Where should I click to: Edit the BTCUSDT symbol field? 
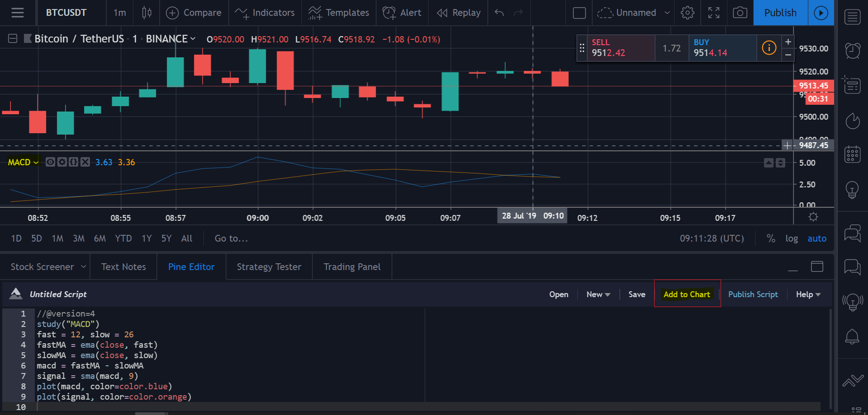[66, 13]
